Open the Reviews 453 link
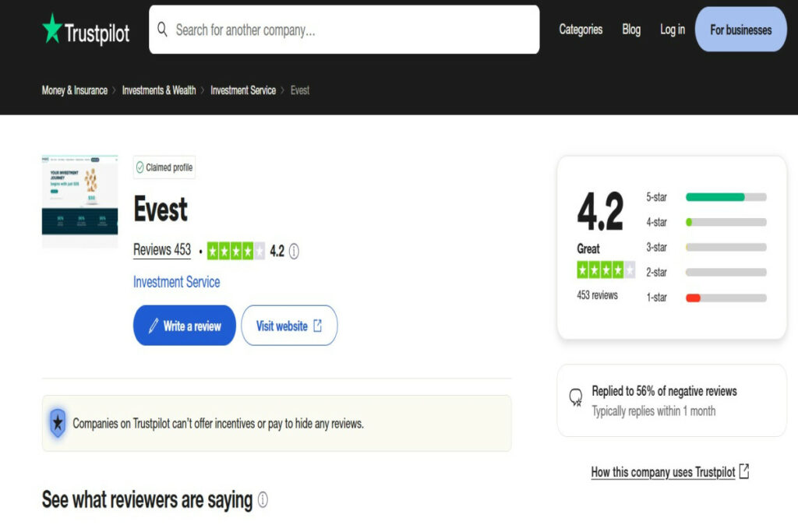 click(162, 250)
